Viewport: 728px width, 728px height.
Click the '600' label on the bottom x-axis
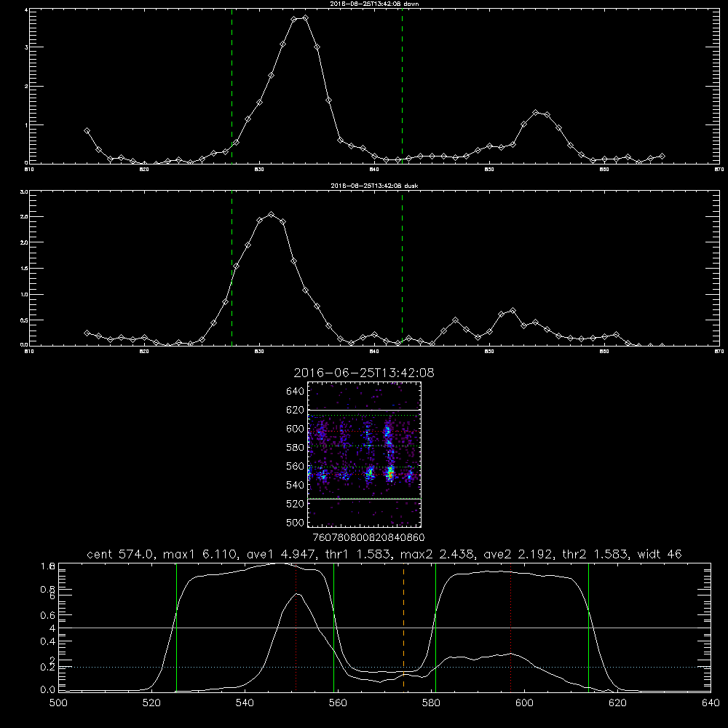tap(524, 703)
